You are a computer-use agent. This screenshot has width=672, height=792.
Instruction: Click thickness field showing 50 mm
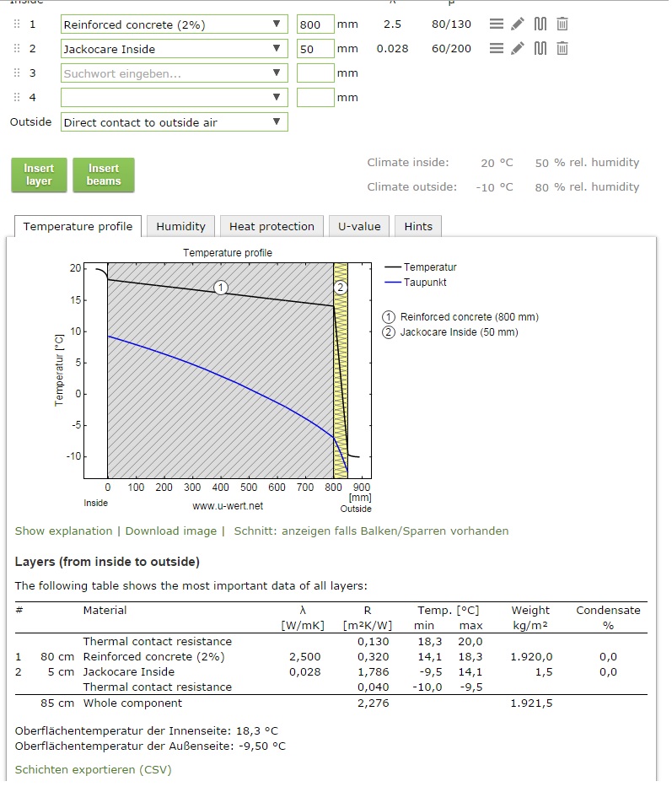tap(315, 48)
